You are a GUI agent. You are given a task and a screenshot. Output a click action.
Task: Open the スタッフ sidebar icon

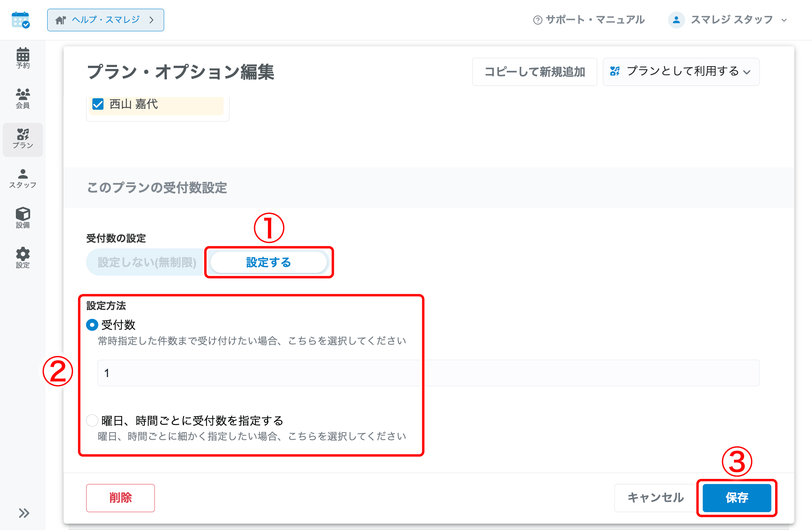[x=23, y=179]
